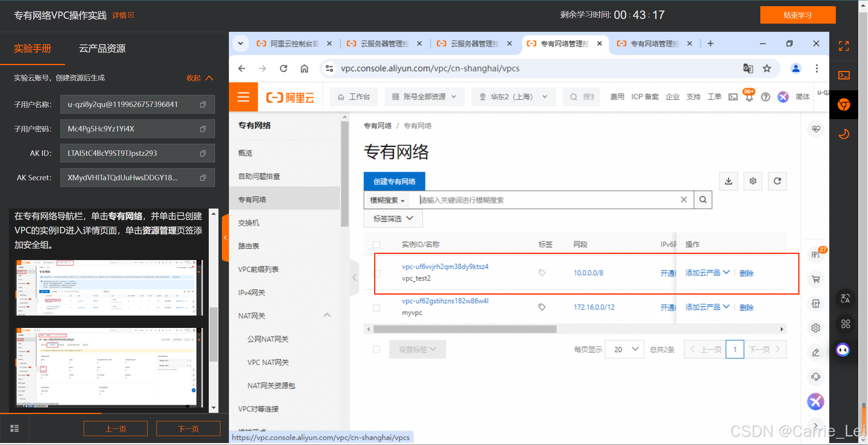
Task: Click the table horizontal scrollbar
Action: (x=465, y=329)
